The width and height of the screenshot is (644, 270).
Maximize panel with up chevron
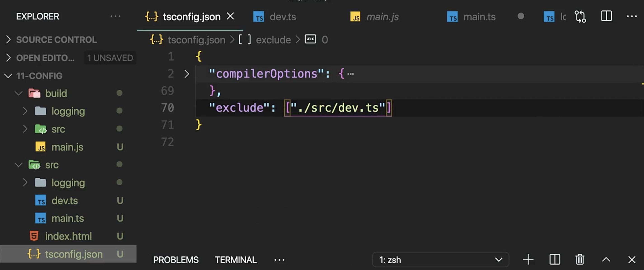pos(606,260)
